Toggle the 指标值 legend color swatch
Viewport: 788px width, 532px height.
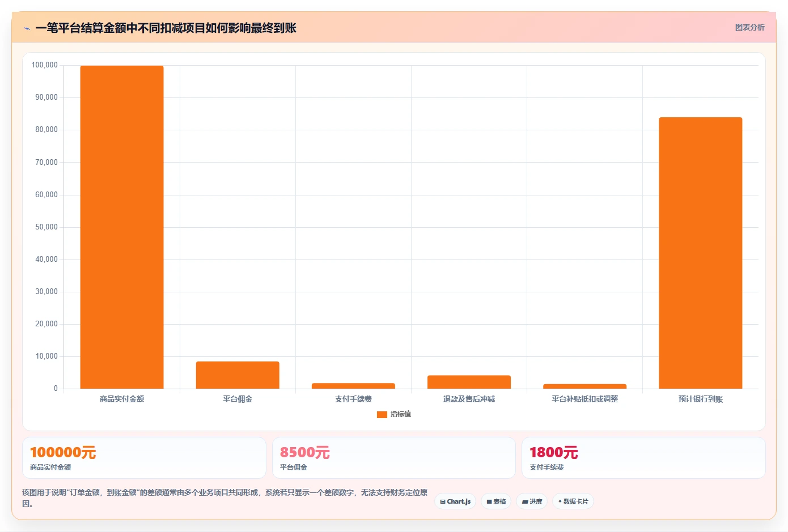pos(382,415)
